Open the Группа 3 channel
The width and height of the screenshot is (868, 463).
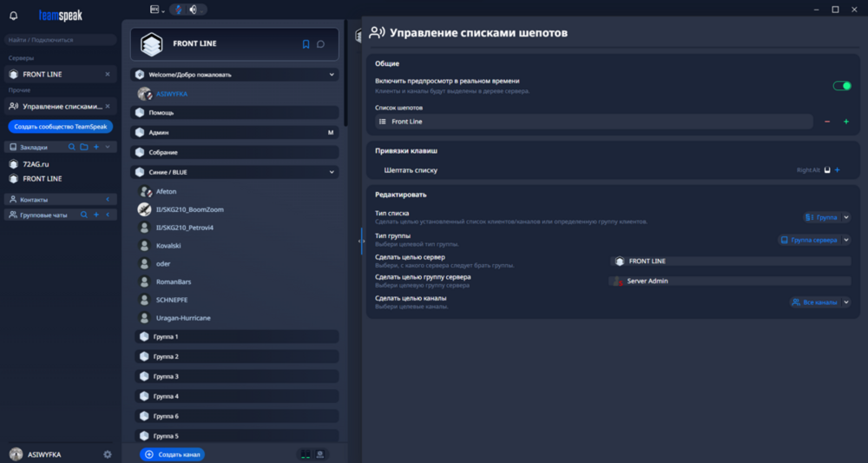[237, 377]
